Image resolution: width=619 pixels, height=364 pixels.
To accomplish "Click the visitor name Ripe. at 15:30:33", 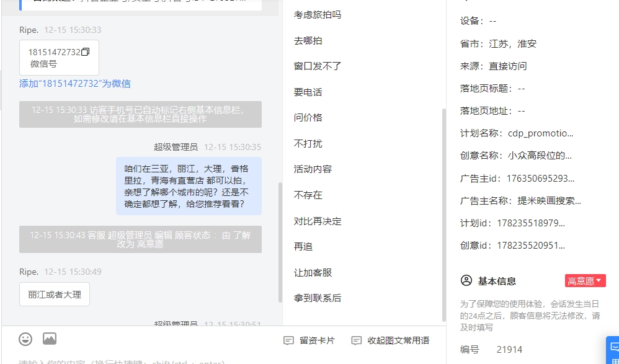I will tap(29, 30).
